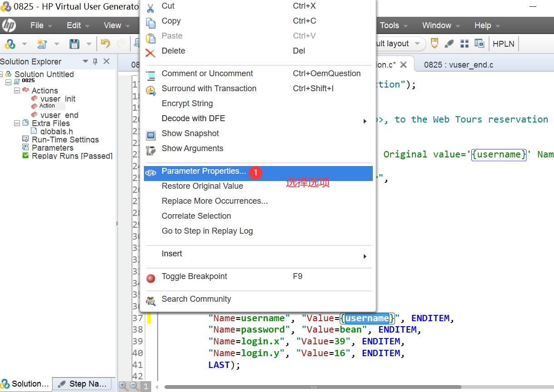Open the Tools menu
Image resolution: width=554 pixels, height=392 pixels.
(x=394, y=25)
